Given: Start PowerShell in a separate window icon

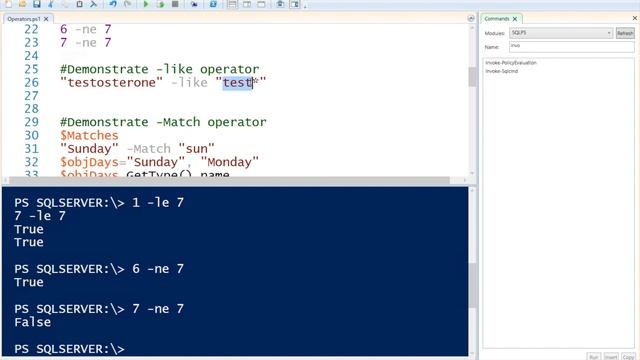Looking at the screenshot, I should (213, 4).
